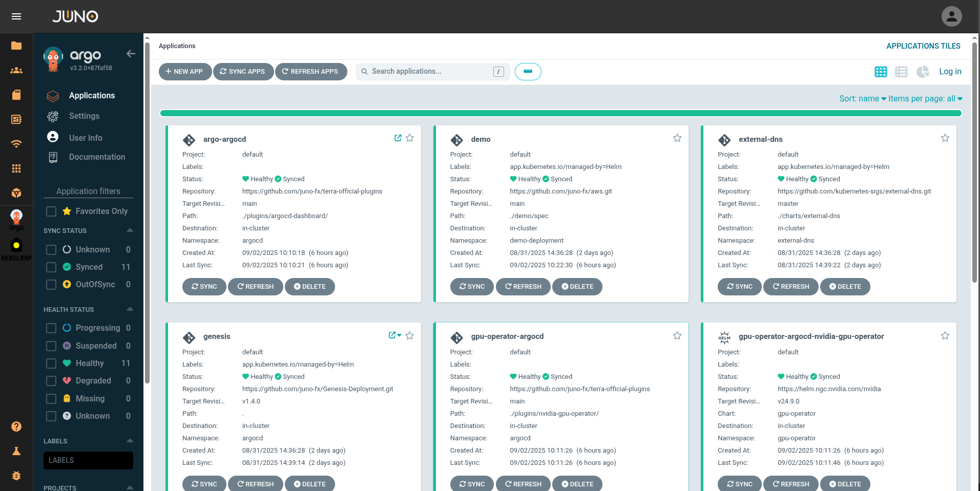Enable Favorites Only filter
The width and height of the screenshot is (980, 491).
pos(51,211)
